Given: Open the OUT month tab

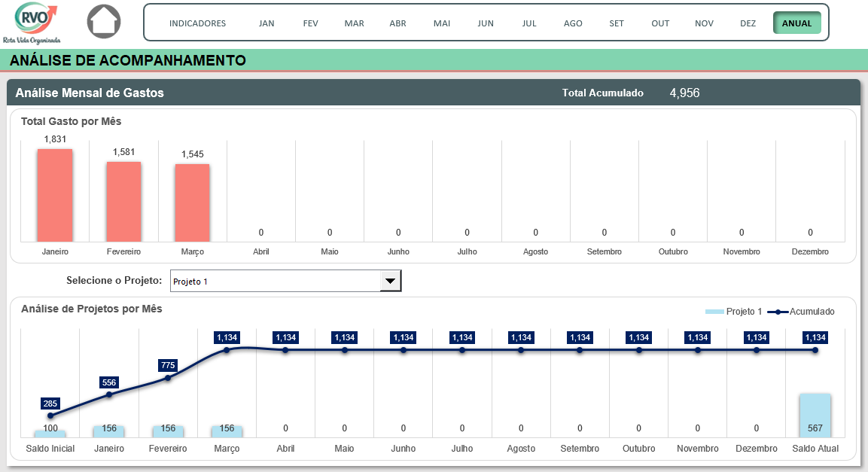Looking at the screenshot, I should 660,23.
